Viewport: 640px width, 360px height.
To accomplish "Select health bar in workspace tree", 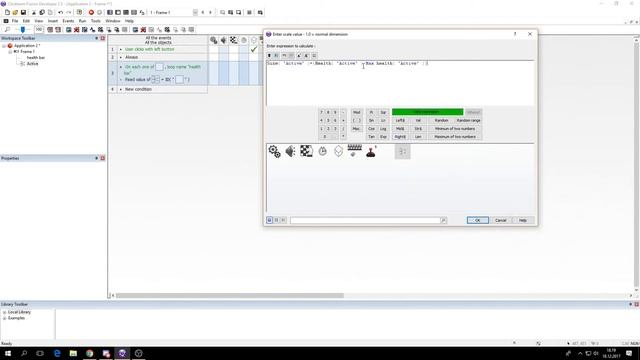I will [x=36, y=58].
